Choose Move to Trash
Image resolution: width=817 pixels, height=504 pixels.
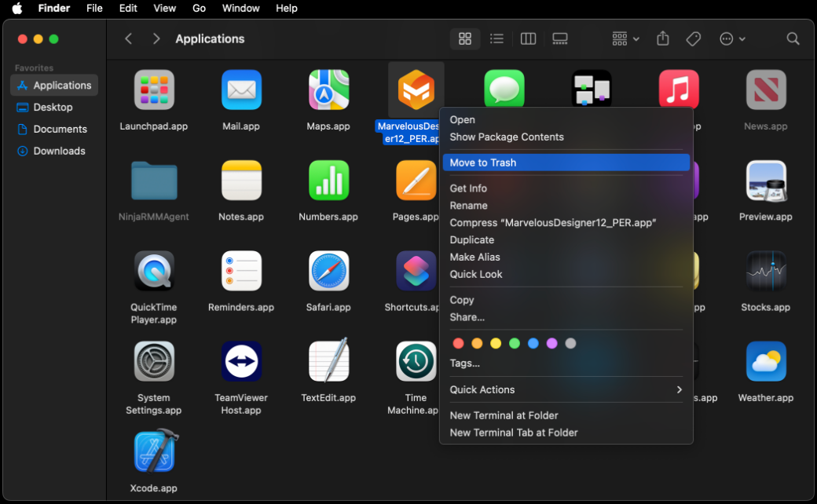[566, 163]
